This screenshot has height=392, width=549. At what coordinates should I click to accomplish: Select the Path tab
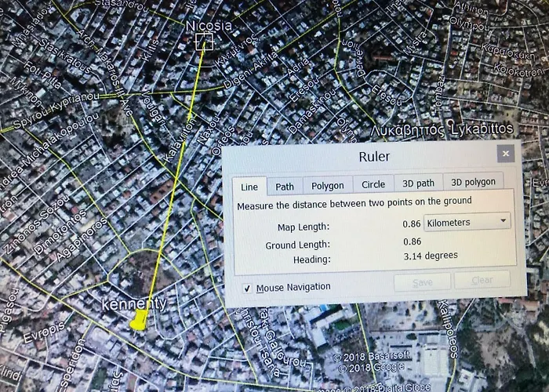click(x=285, y=186)
